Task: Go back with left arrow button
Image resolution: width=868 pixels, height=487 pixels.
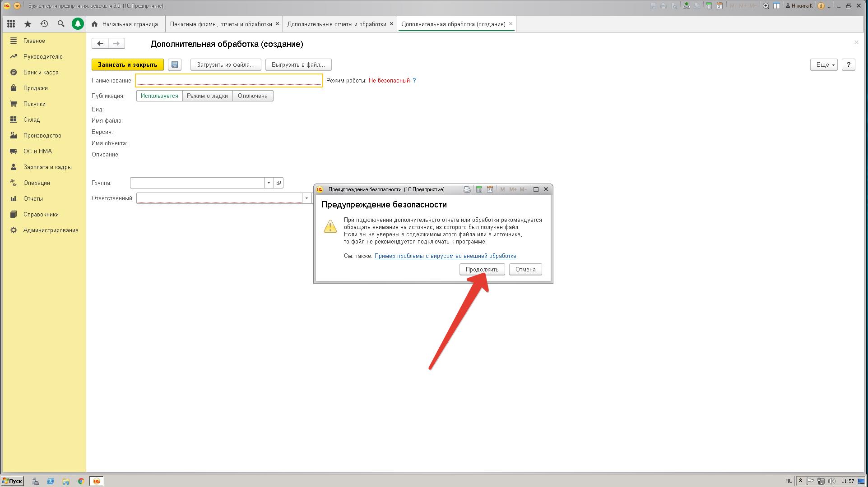Action: tap(100, 43)
